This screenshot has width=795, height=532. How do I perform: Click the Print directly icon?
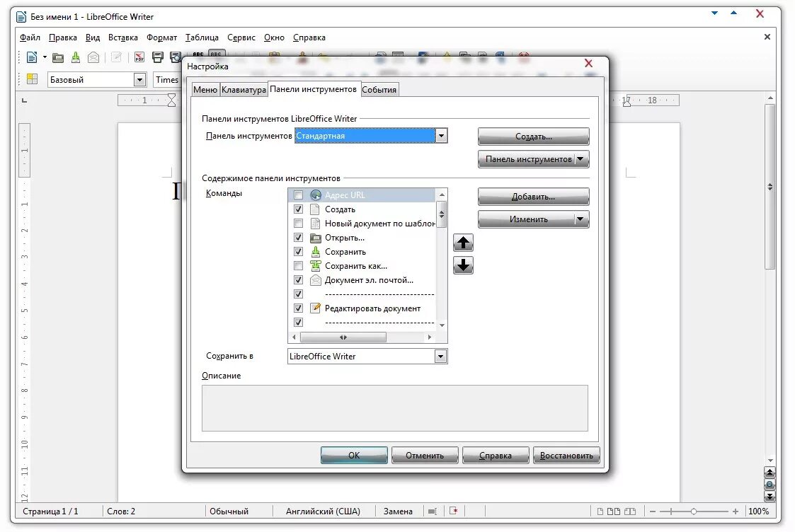[157, 57]
